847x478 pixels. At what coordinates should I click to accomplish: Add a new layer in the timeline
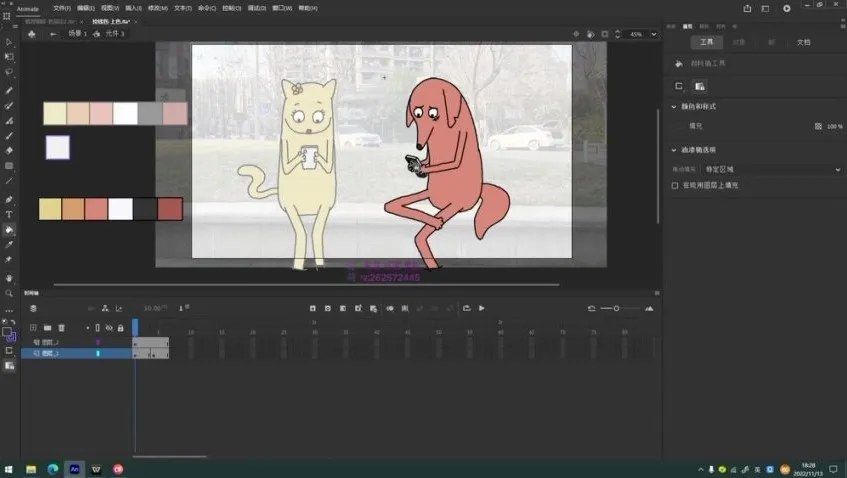pyautogui.click(x=33, y=327)
